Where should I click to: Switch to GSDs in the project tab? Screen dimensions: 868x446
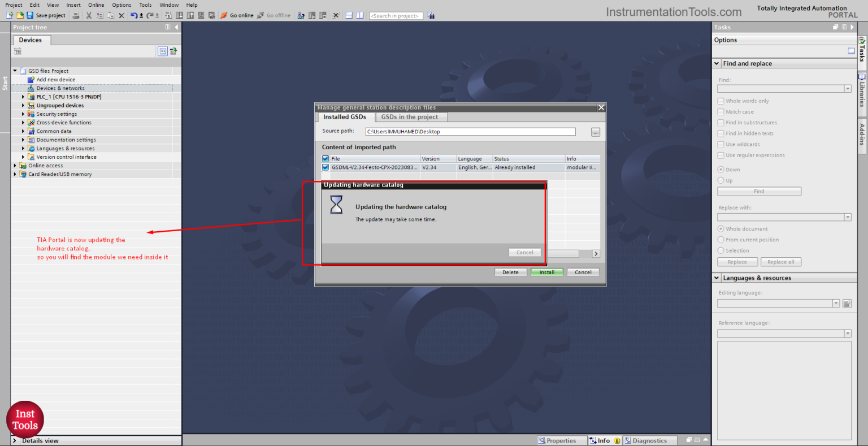tap(409, 117)
